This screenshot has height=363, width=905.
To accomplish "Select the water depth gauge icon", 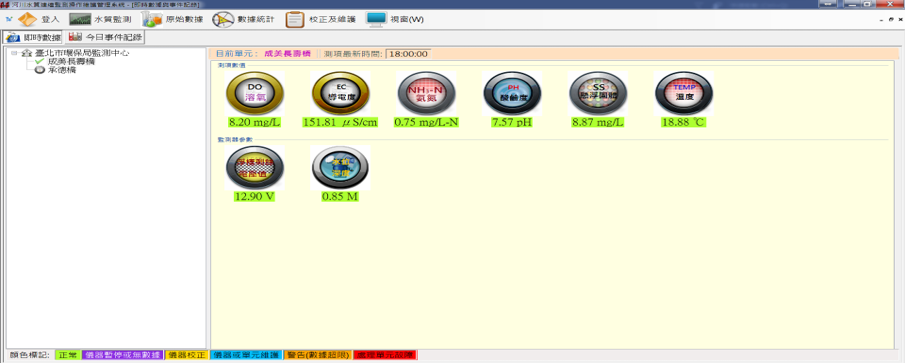I will (341, 168).
